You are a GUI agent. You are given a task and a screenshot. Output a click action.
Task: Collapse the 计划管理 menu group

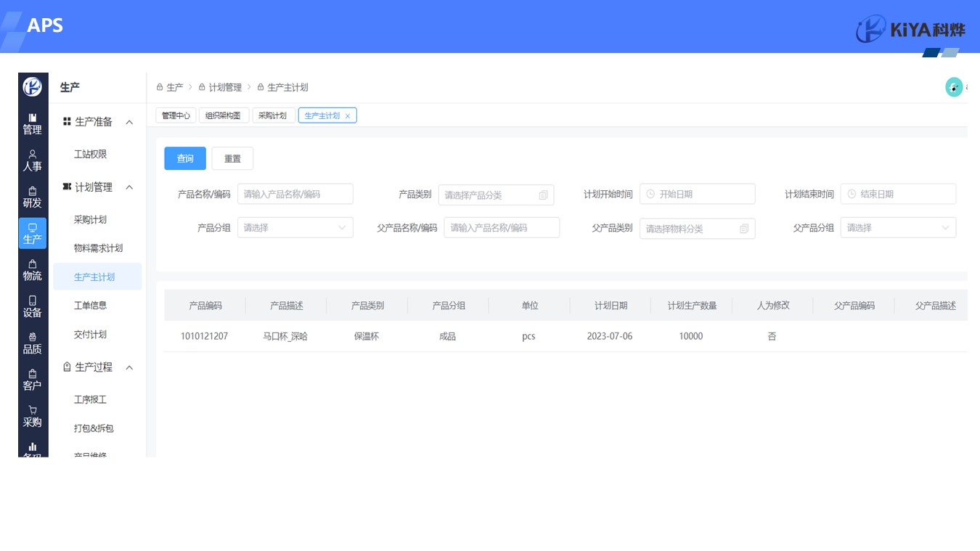(x=129, y=187)
